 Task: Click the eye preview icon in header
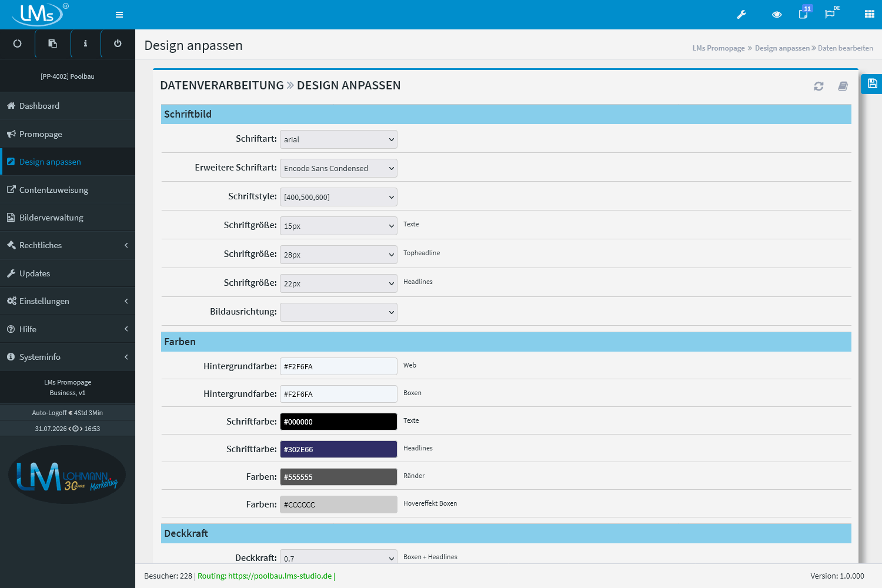coord(777,15)
